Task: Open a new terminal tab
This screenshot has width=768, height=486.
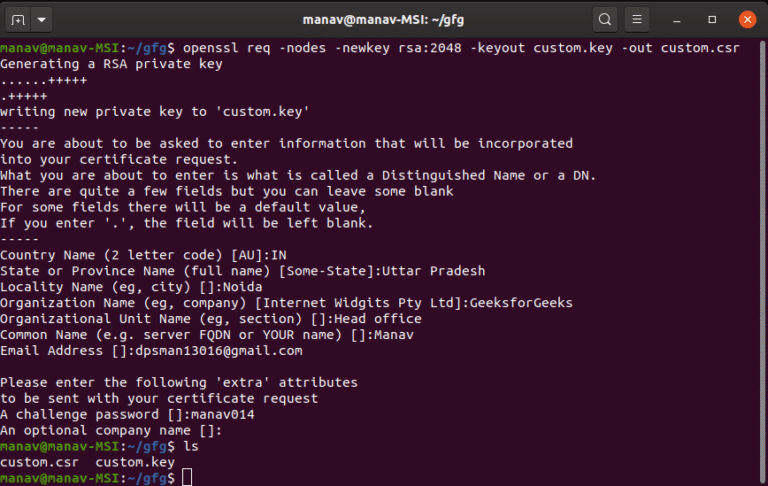Action: (19, 19)
